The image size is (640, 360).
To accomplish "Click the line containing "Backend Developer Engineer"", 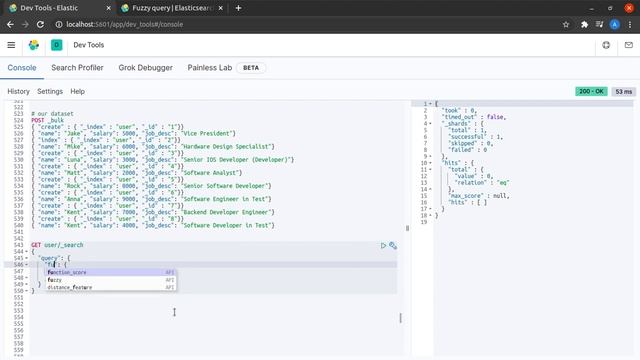I will click(153, 212).
